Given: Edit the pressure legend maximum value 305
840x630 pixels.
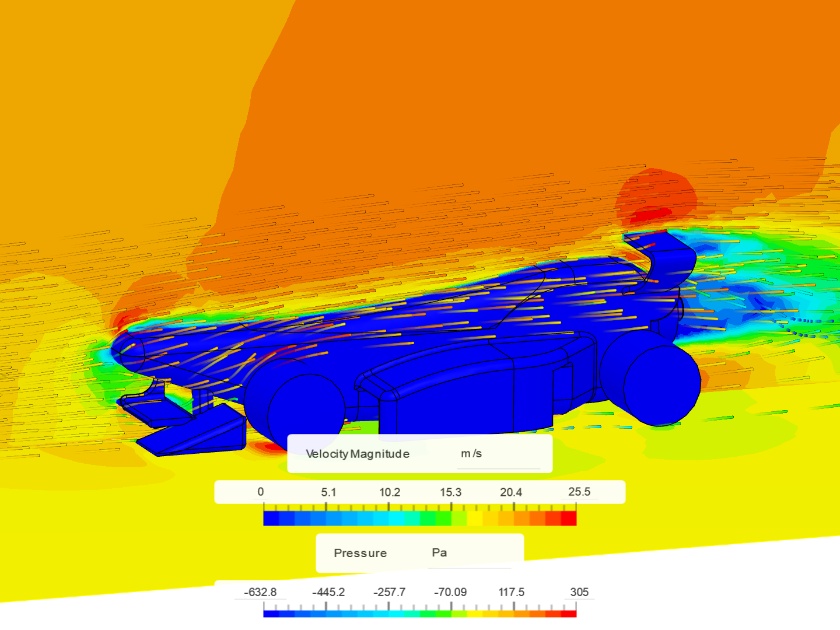Looking at the screenshot, I should click(579, 592).
